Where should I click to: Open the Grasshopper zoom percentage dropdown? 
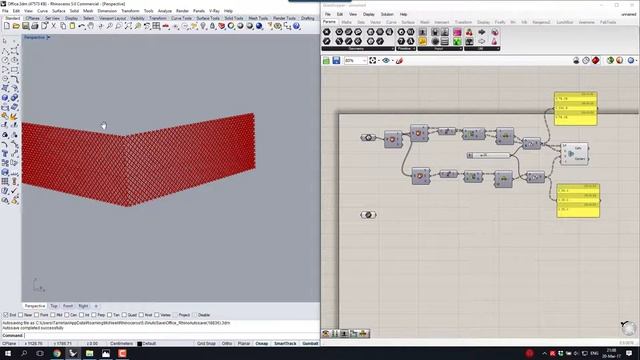coord(364,60)
